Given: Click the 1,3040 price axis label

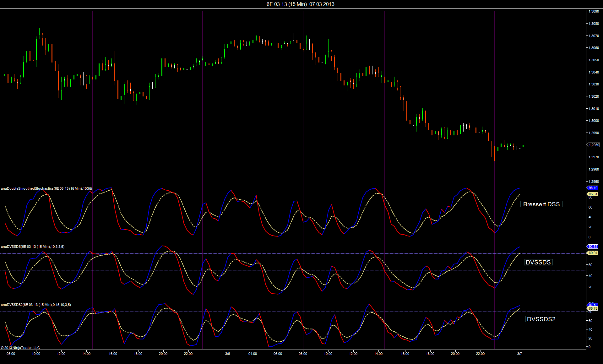Looking at the screenshot, I should coord(594,72).
